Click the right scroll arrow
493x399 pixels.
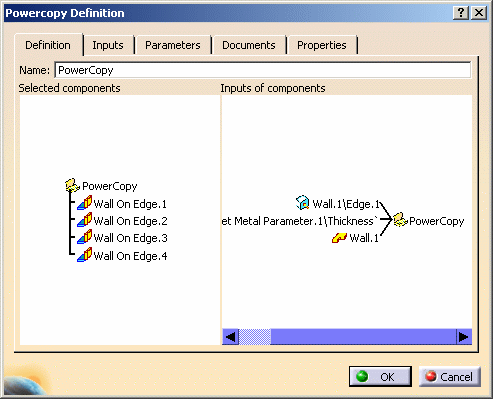(464, 337)
